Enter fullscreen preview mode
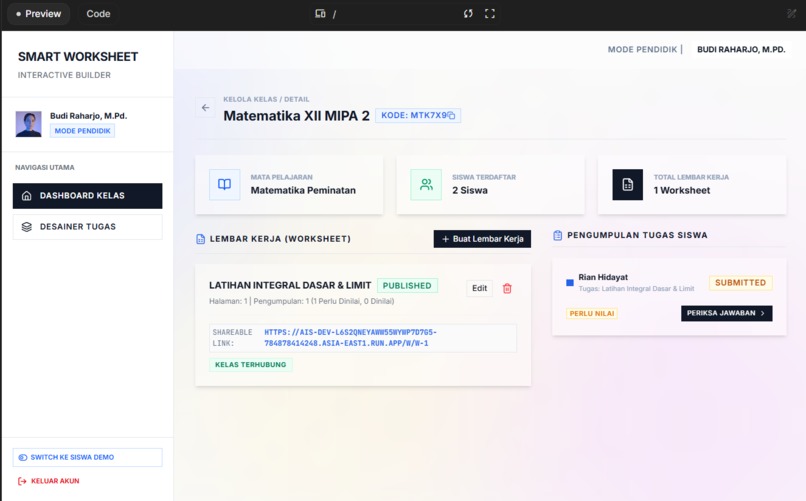 point(490,14)
